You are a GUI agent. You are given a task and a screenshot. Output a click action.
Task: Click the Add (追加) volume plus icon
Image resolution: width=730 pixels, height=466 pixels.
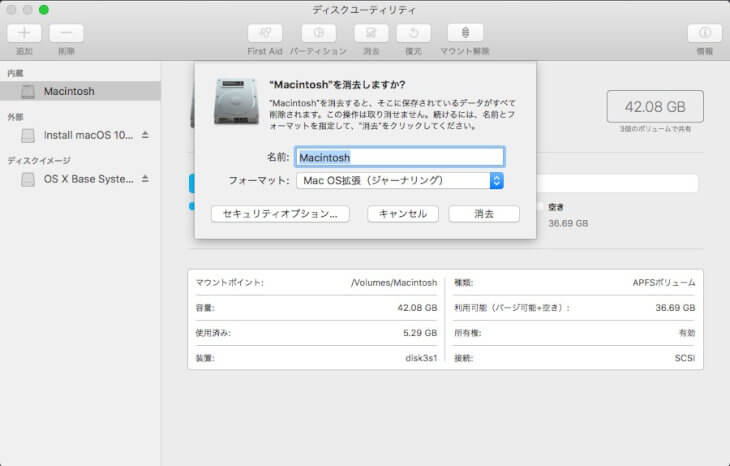click(24, 33)
